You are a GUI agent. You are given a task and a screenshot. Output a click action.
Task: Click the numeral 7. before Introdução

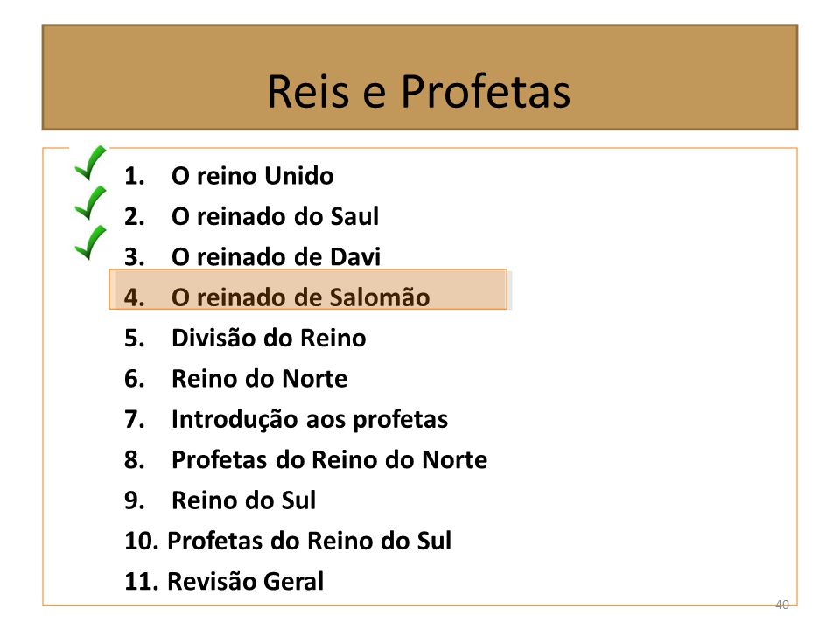(135, 419)
